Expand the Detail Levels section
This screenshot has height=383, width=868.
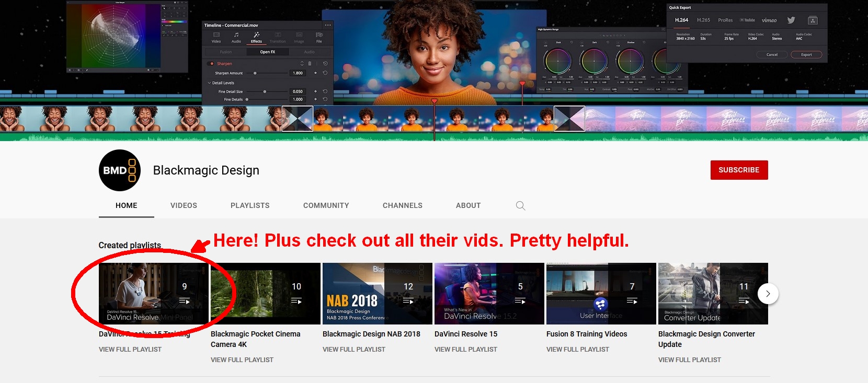click(210, 83)
